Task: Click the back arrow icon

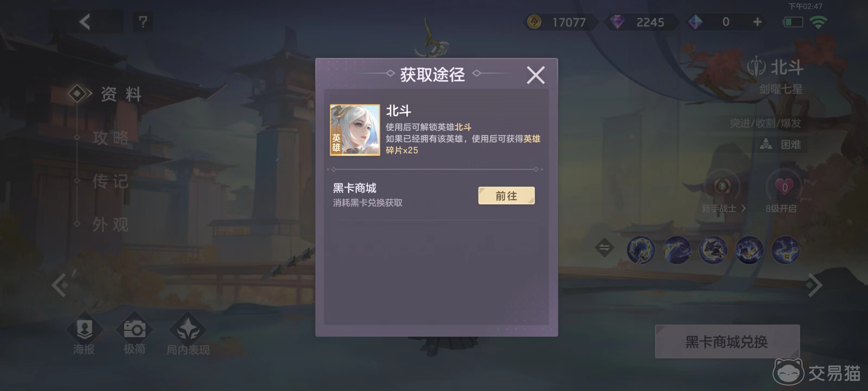Action: [85, 22]
